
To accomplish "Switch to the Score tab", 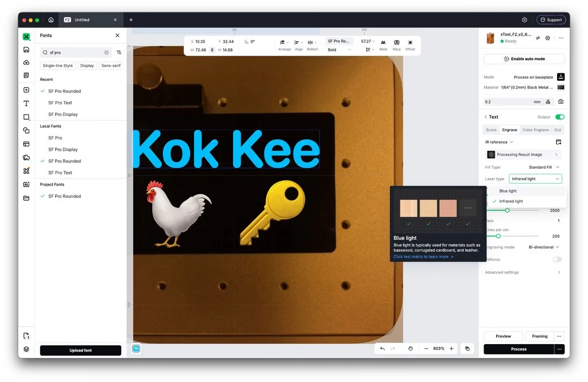I will coord(491,130).
